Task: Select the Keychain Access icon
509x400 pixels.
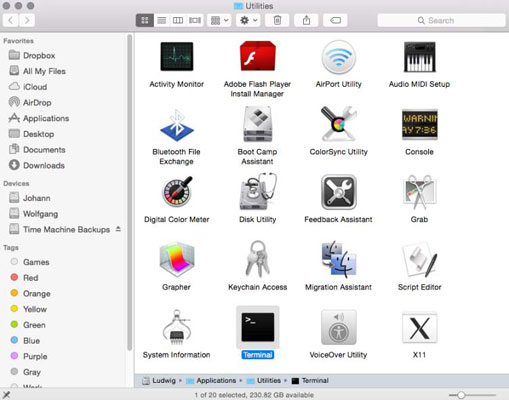Action: [257, 259]
